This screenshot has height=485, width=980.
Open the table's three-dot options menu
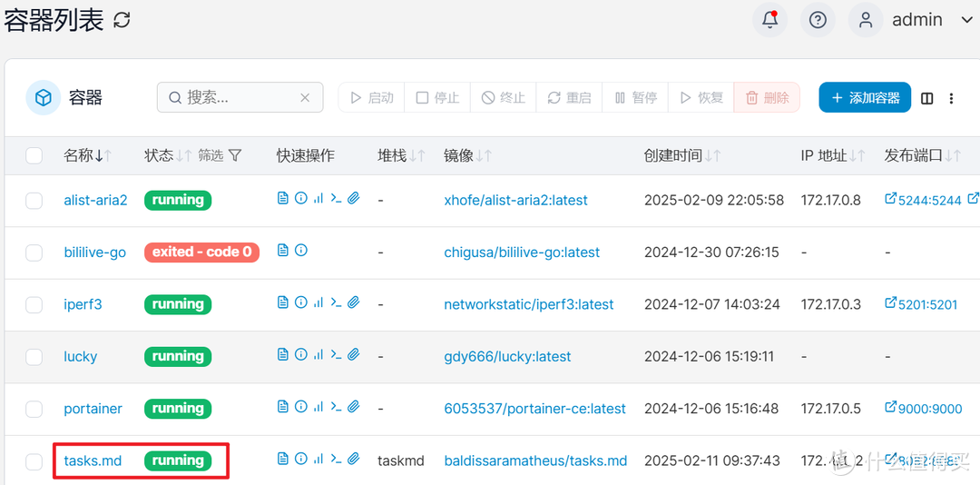951,98
